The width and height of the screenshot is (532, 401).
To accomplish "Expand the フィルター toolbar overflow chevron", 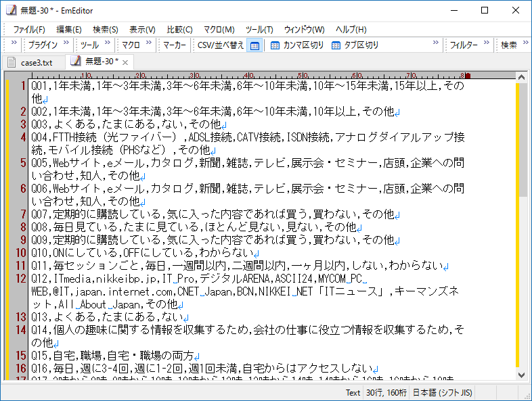I will click(x=487, y=43).
